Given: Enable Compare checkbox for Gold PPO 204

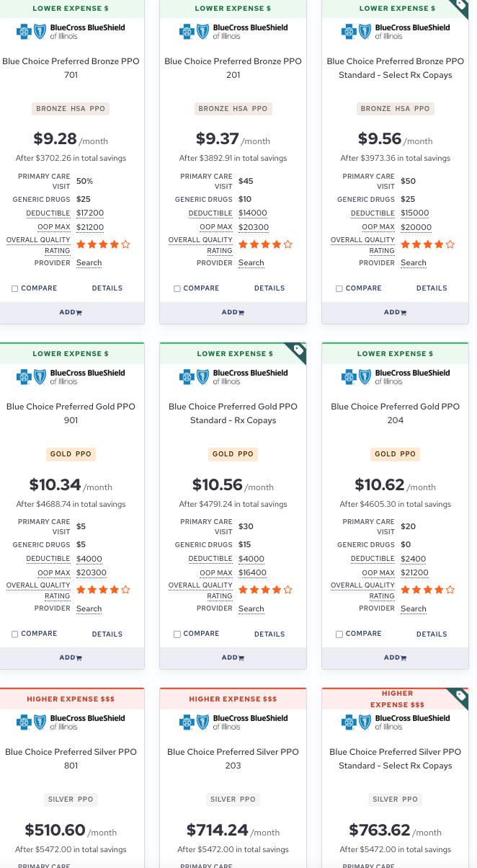Looking at the screenshot, I should click(339, 634).
